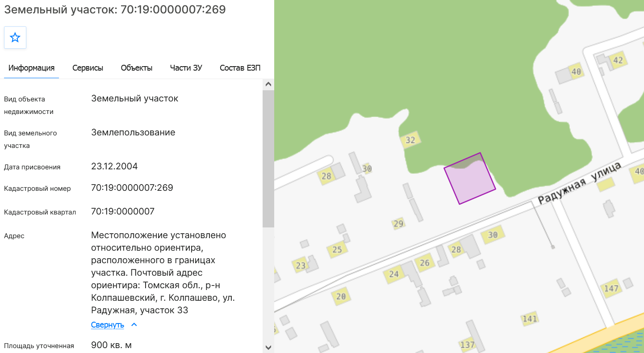Click the info panel scrollbar thumb
Screen dimensions: 644x353
point(268,159)
